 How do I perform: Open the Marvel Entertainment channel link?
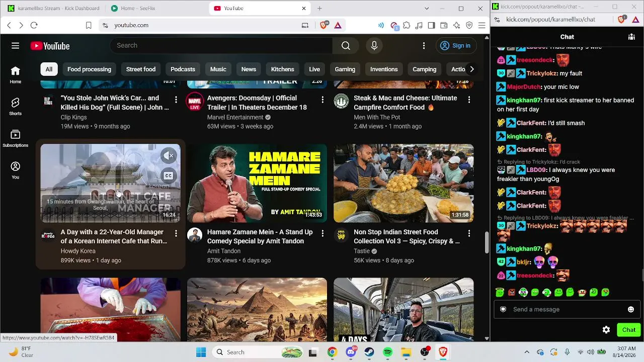pos(235,117)
